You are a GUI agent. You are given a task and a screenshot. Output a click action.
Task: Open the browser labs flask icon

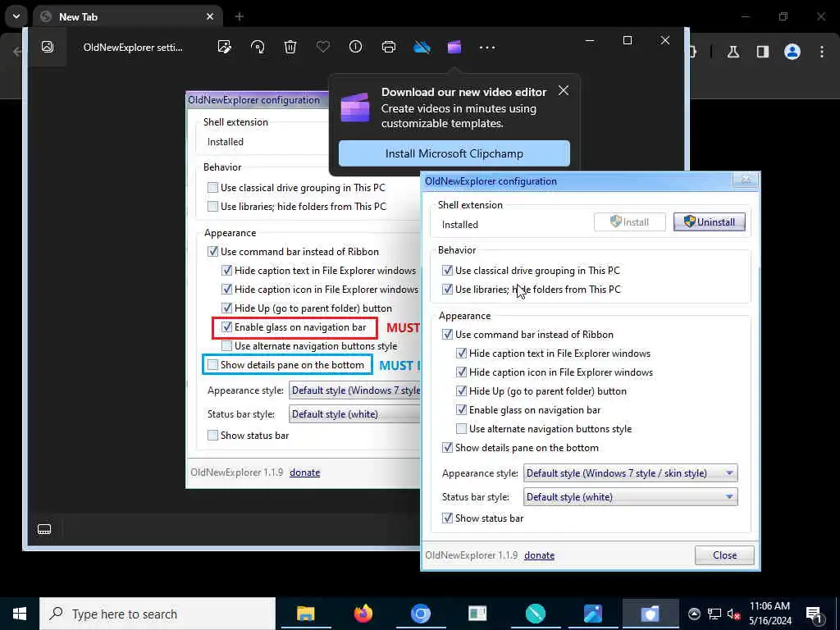pyautogui.click(x=733, y=52)
